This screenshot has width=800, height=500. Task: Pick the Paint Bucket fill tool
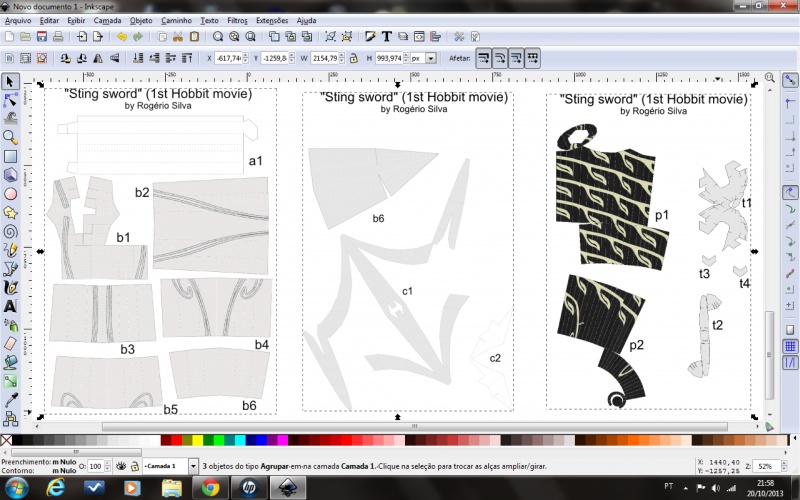tap(10, 362)
